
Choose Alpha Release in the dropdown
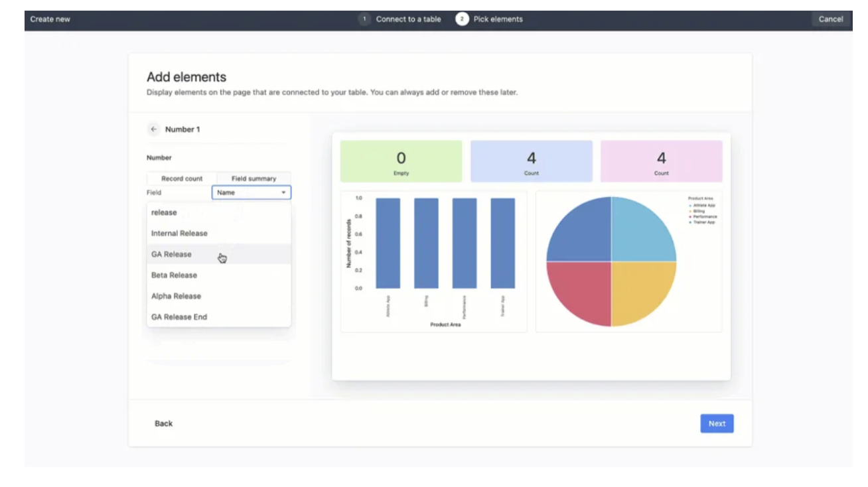176,297
